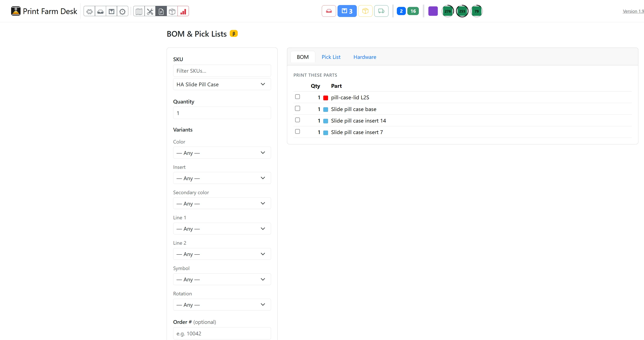Open the Symbol dropdown

click(x=222, y=279)
